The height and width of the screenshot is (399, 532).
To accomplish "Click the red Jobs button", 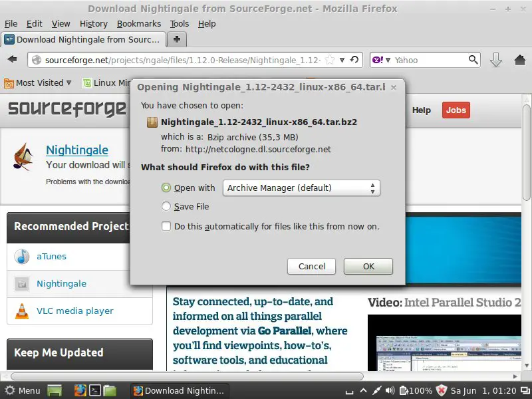I will 456,110.
